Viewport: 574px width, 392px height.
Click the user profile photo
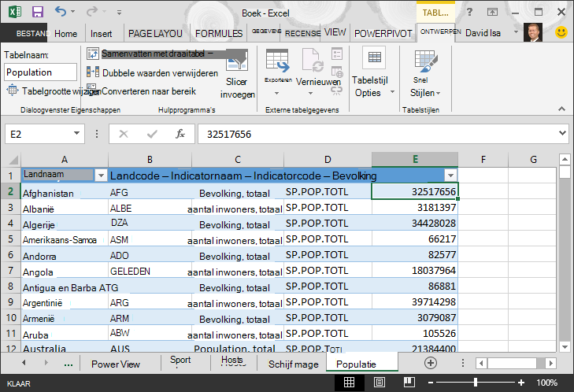point(532,32)
